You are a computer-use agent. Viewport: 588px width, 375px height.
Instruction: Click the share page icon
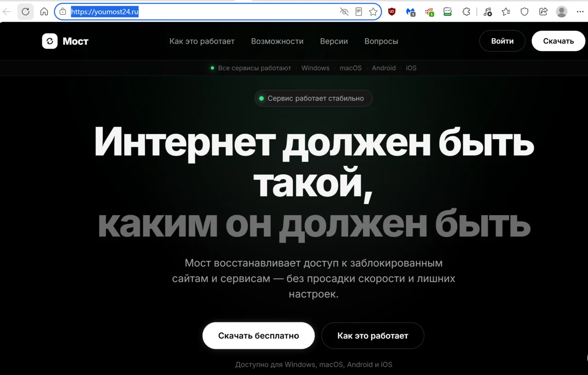(543, 12)
